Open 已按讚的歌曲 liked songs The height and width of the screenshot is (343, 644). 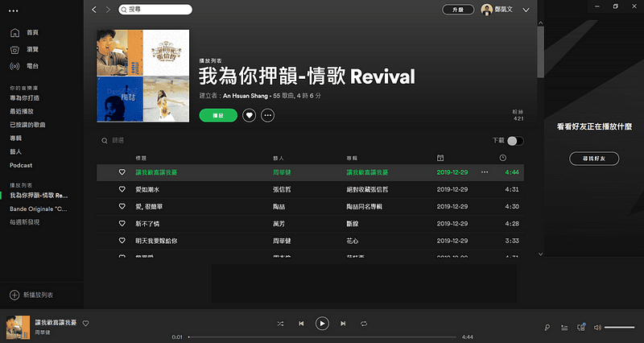coord(27,125)
